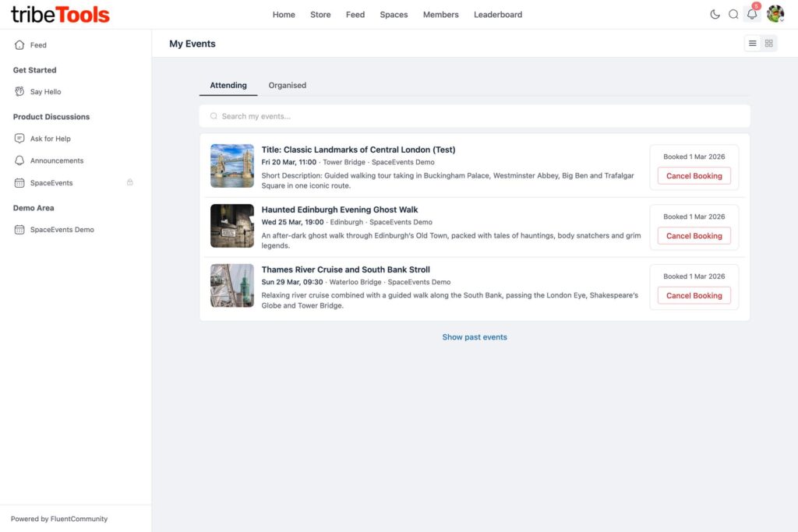Click the Announcements bell icon in sidebar
The height and width of the screenshot is (532, 798).
click(19, 160)
